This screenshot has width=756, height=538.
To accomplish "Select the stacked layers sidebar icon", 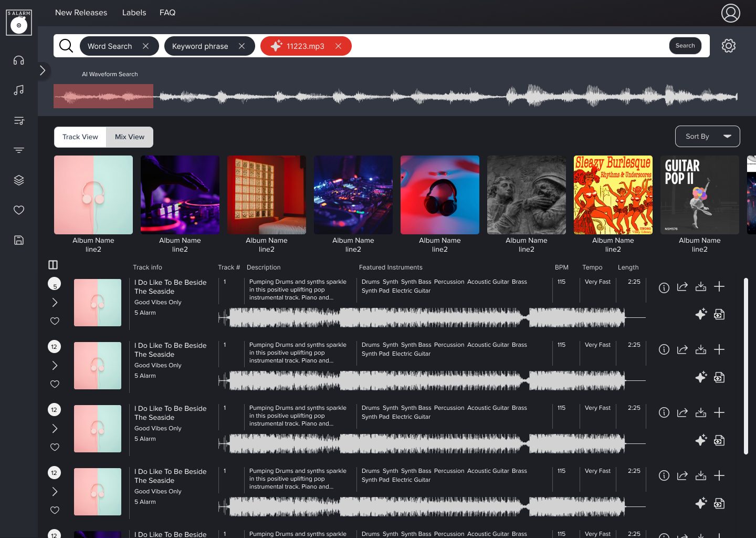I will (x=19, y=180).
